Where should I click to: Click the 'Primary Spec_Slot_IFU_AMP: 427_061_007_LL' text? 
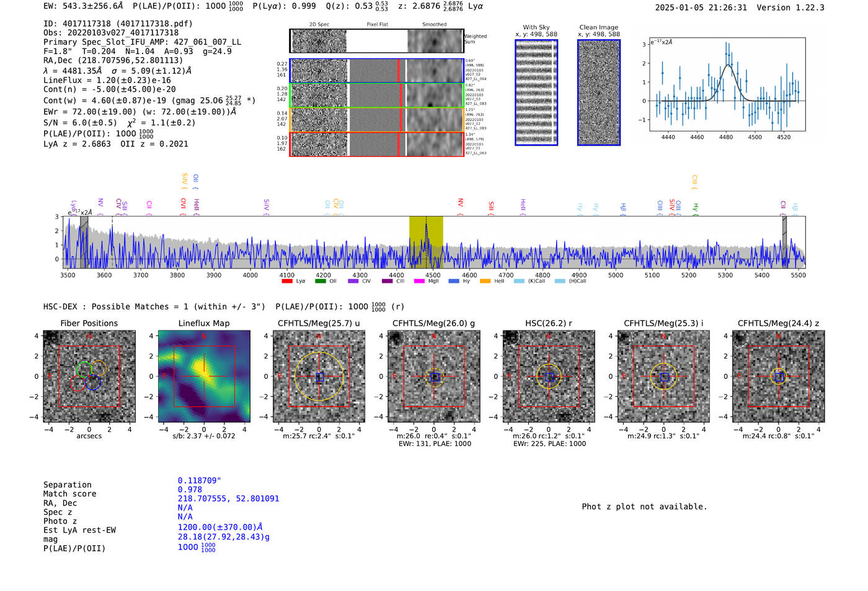[142, 42]
